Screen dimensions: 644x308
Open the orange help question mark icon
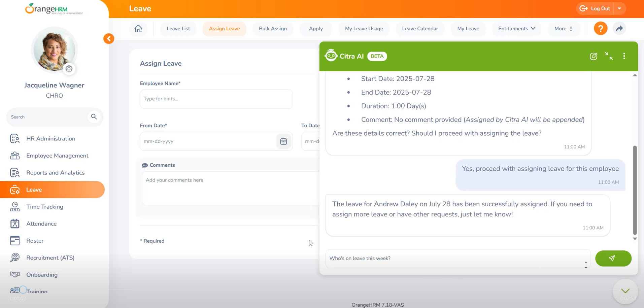pos(600,29)
